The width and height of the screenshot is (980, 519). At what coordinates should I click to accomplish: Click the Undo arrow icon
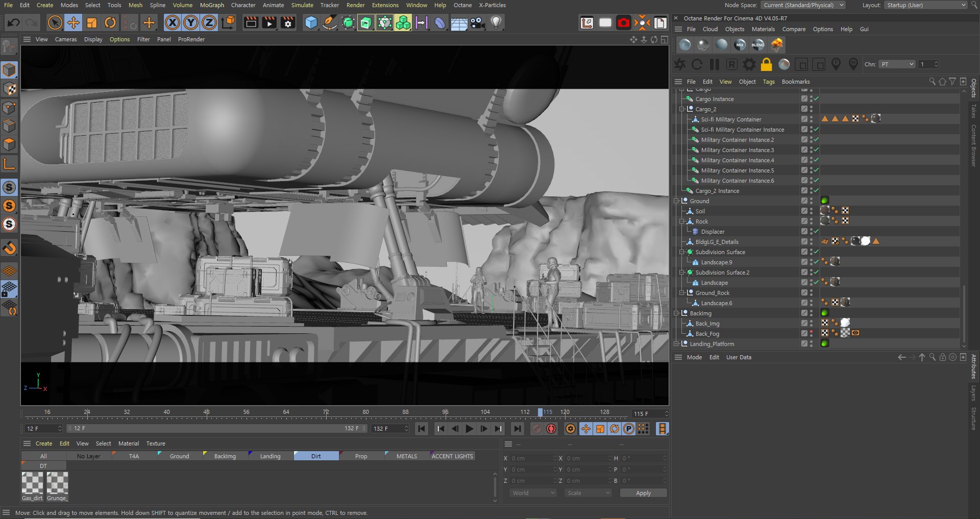pos(14,22)
